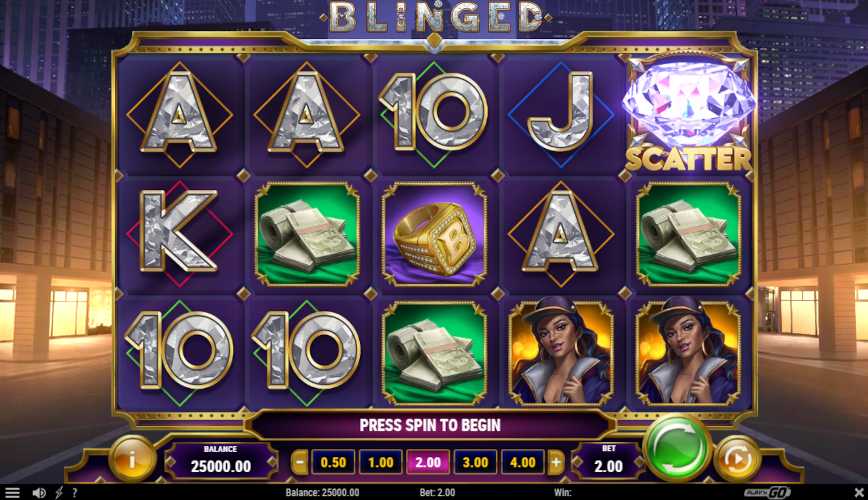Click the gold B ring symbol
Screen dimensions: 868x500
tap(434, 234)
